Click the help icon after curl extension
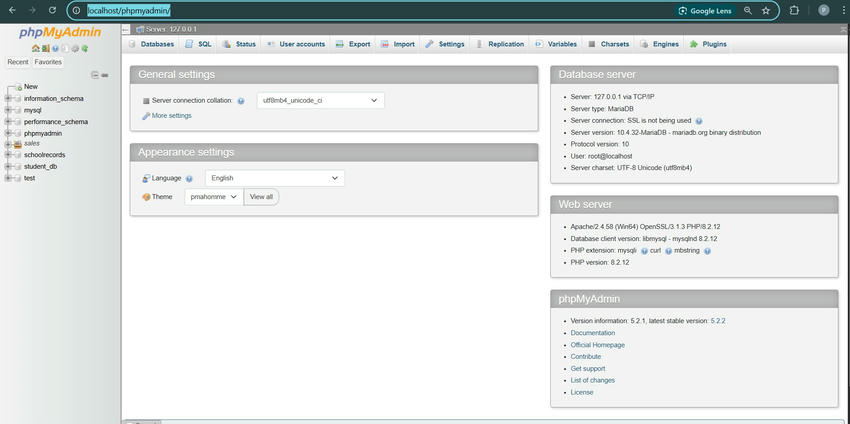The height and width of the screenshot is (424, 850). pos(668,251)
